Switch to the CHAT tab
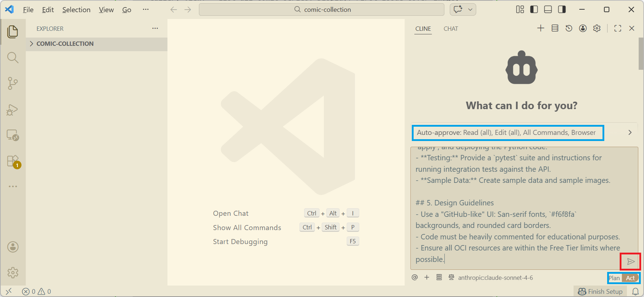This screenshot has width=644, height=297. pyautogui.click(x=450, y=29)
